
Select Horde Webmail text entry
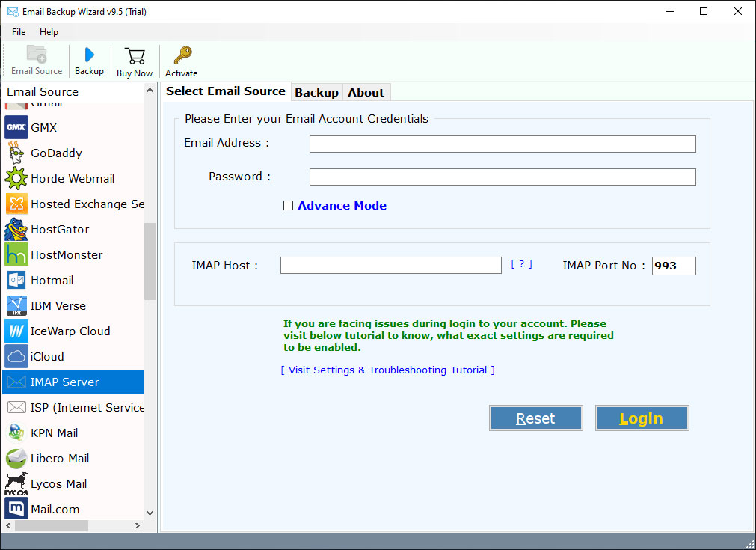[73, 179]
